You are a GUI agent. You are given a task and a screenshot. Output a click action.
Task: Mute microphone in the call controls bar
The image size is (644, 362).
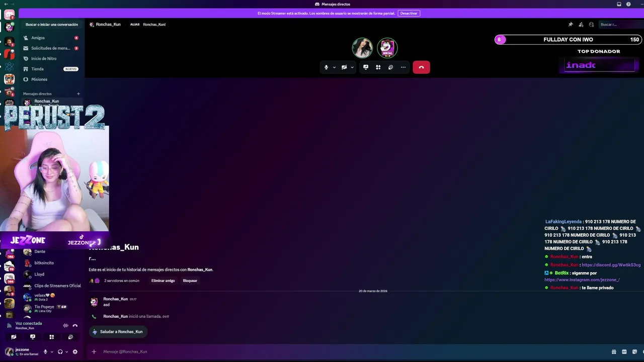pyautogui.click(x=326, y=67)
